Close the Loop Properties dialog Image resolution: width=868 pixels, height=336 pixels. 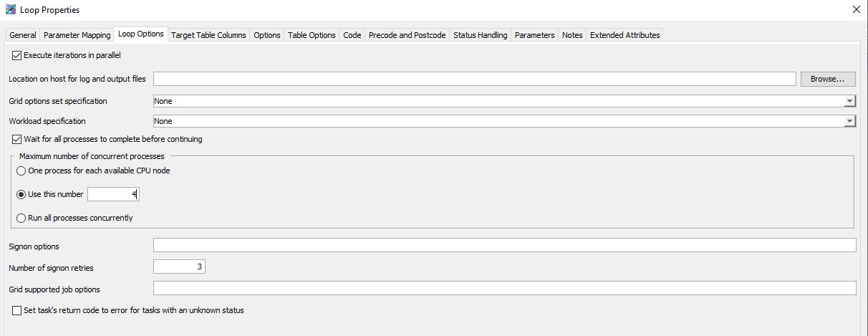[856, 9]
